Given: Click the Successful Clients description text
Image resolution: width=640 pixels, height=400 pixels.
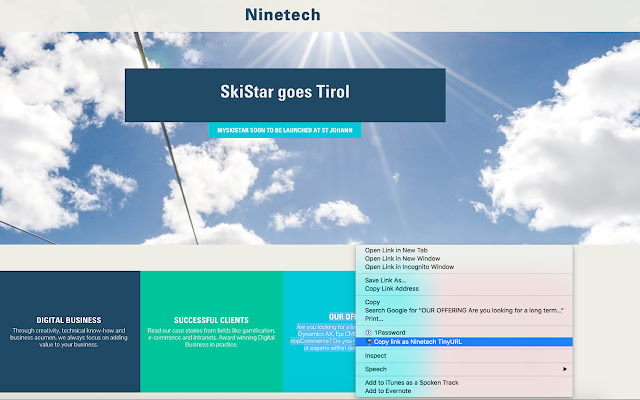Looking at the screenshot, I should tap(211, 338).
